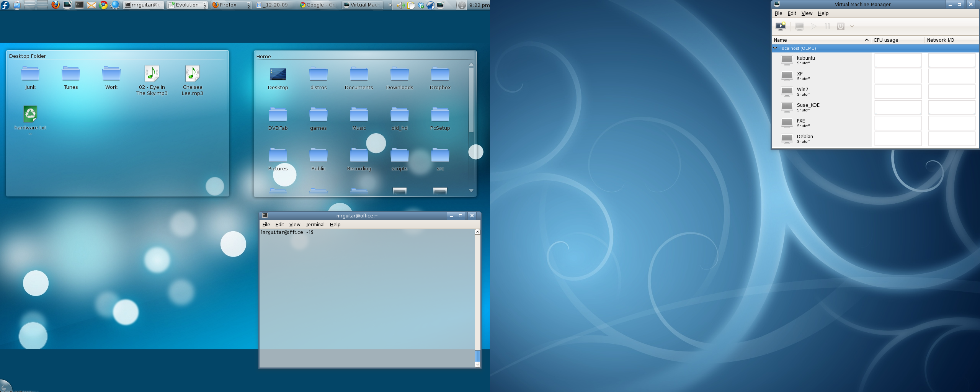Open Help menu in Virtual Machine Manager
The height and width of the screenshot is (392, 980).
823,13
